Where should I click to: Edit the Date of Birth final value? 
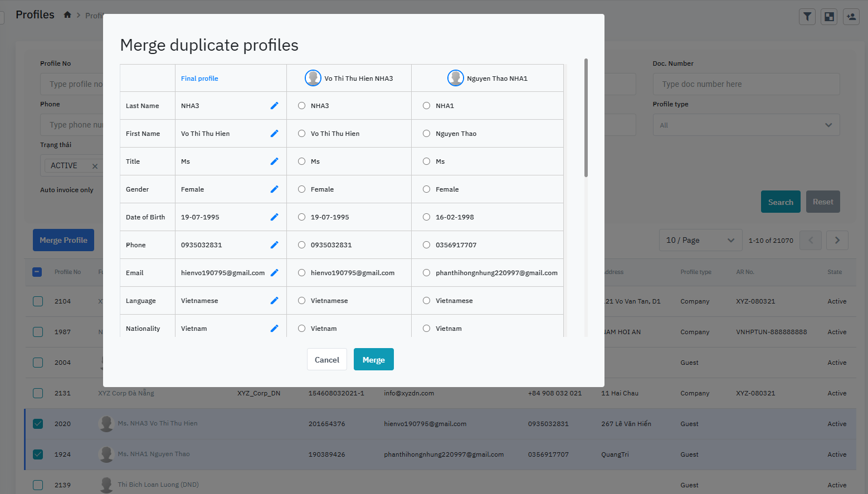[x=274, y=217]
